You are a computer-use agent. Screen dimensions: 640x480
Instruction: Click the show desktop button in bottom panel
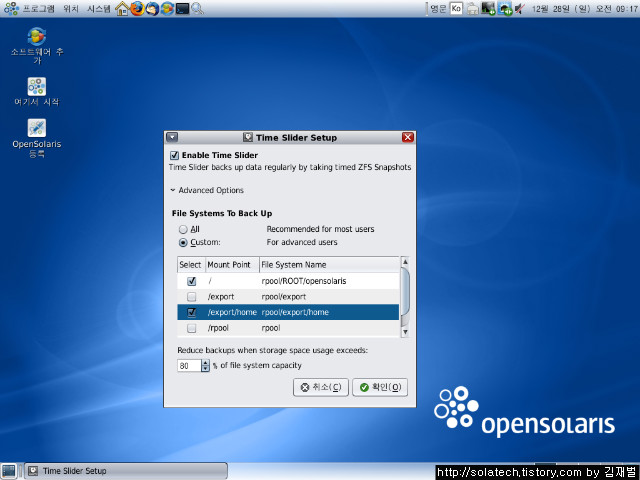coord(9,471)
